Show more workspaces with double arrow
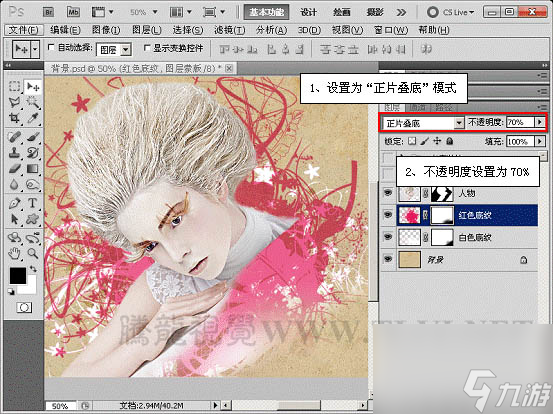Image resolution: width=553 pixels, height=414 pixels. 401,13
